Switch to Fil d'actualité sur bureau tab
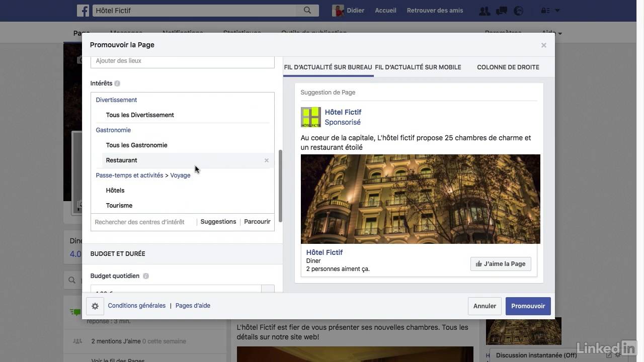Image resolution: width=644 pixels, height=362 pixels. click(x=328, y=67)
